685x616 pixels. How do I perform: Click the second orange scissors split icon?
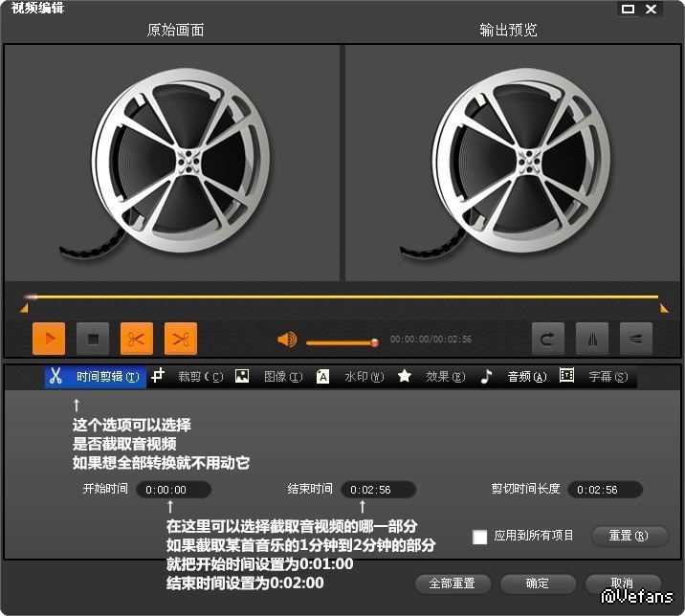click(x=181, y=339)
